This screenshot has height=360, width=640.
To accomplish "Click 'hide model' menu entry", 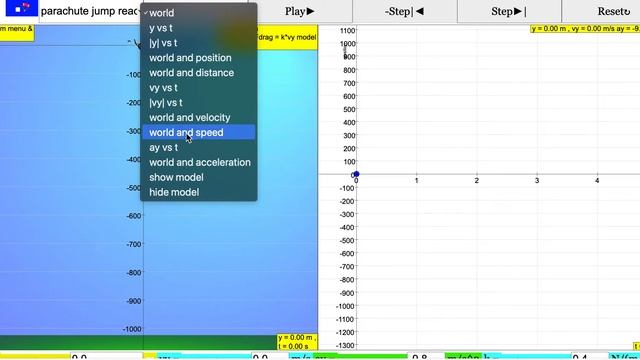I will point(199,192).
